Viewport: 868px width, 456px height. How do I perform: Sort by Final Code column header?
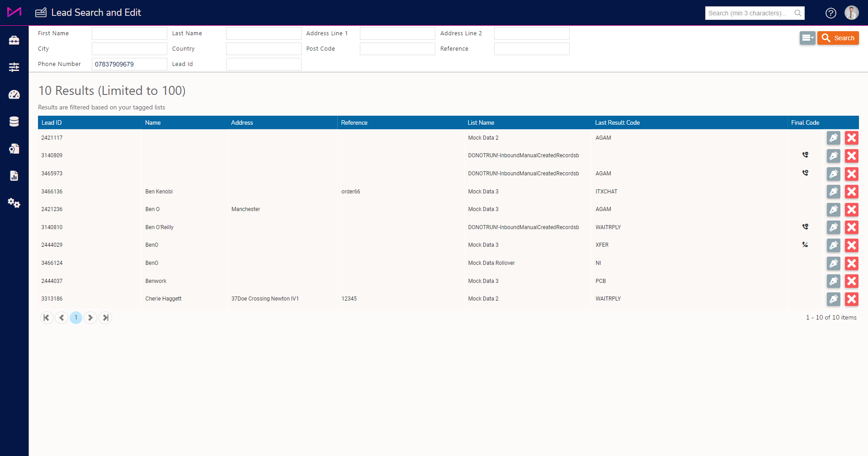coord(805,123)
